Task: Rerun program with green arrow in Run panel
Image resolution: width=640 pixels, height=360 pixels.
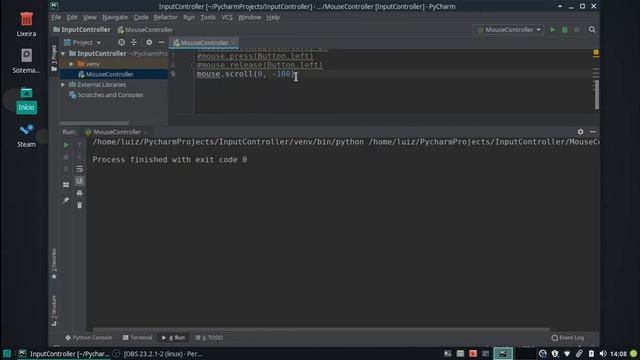Action: [x=66, y=144]
